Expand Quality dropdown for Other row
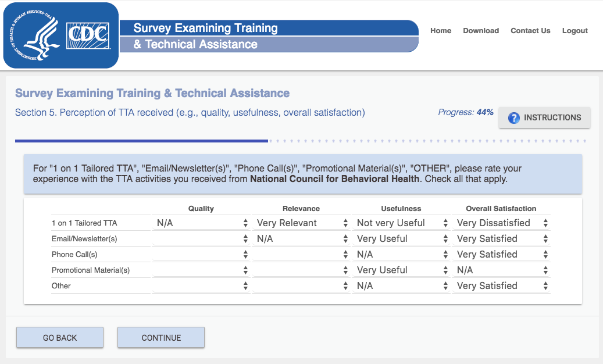This screenshot has width=603, height=364. coord(201,286)
